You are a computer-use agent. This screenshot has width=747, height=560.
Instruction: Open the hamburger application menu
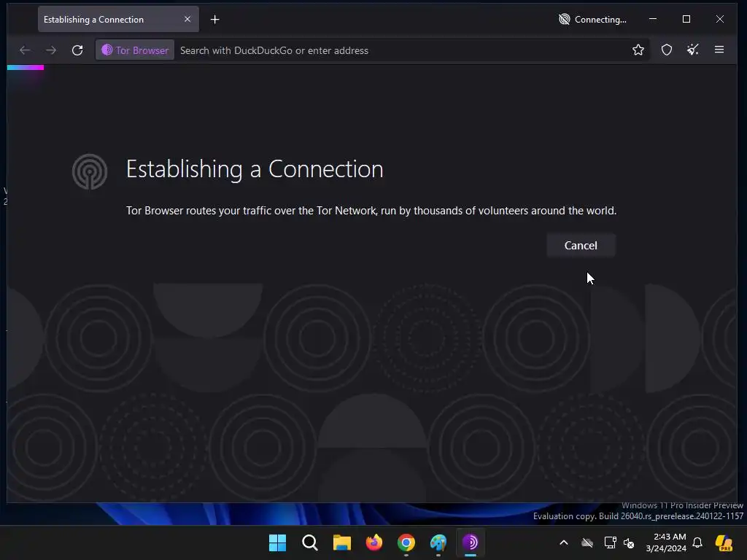point(719,50)
